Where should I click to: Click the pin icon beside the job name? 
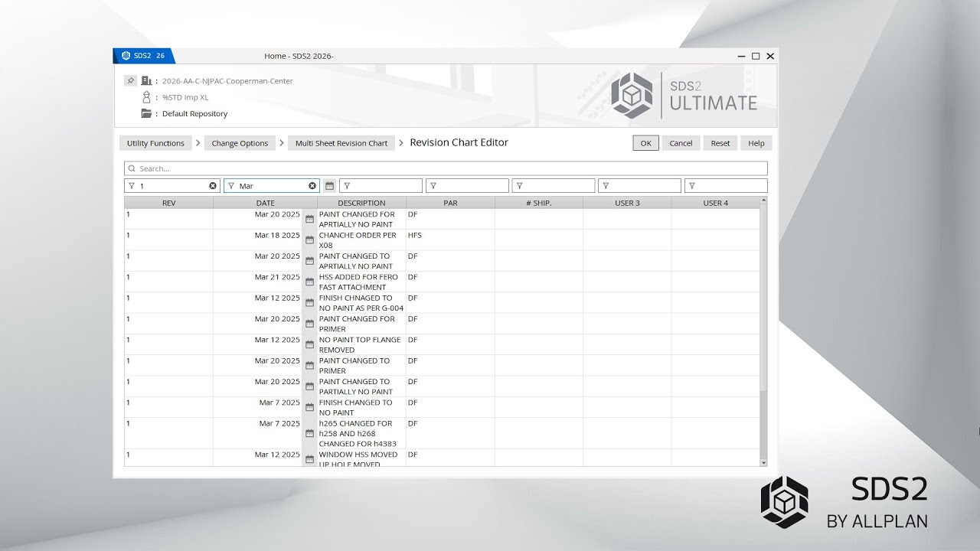click(x=130, y=80)
